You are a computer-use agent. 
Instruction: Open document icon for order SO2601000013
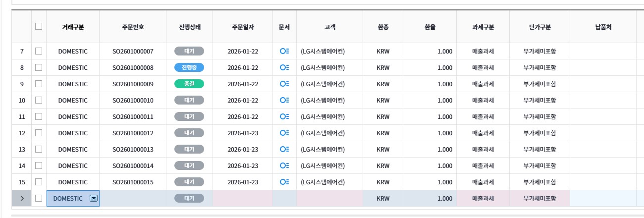[284, 149]
